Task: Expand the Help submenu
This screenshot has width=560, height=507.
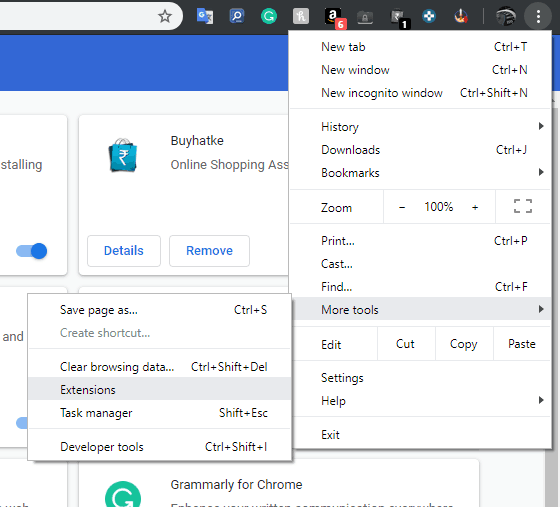Action: tap(421, 401)
